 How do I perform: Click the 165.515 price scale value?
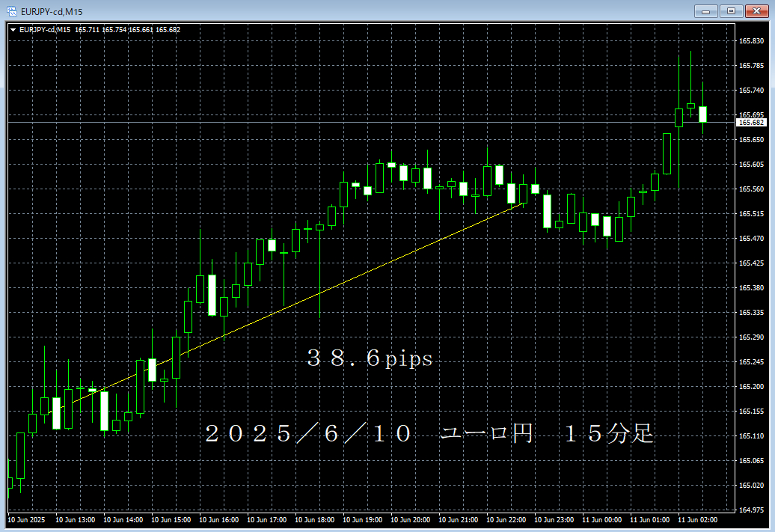pyautogui.click(x=751, y=214)
